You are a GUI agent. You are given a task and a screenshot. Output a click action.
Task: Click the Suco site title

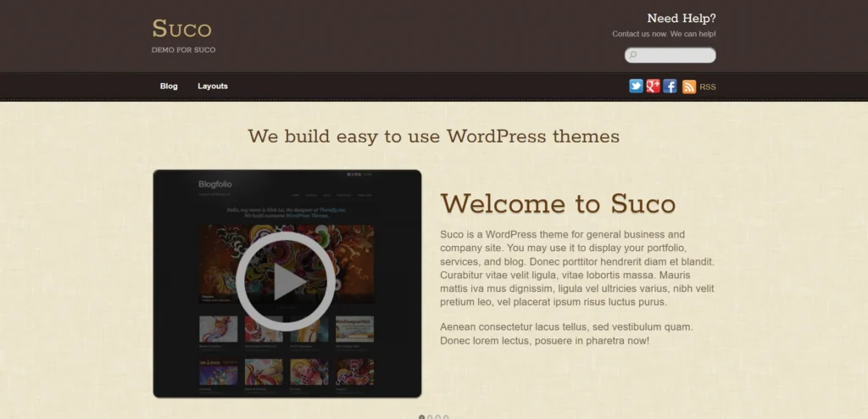(181, 29)
